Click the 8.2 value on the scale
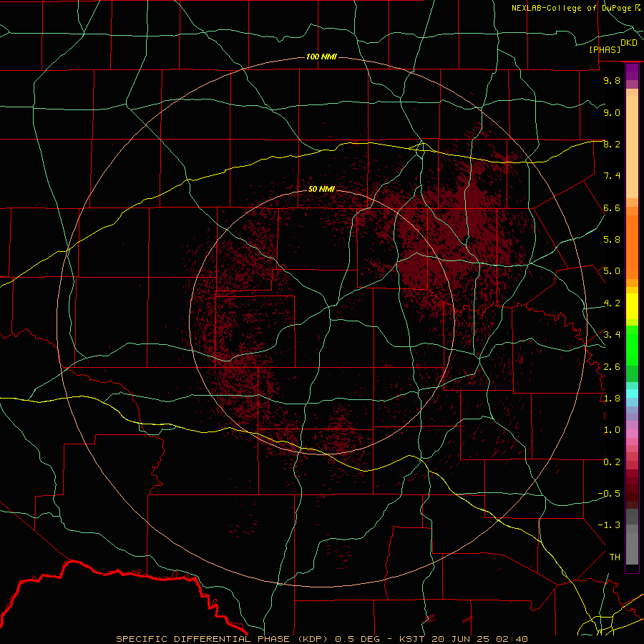Screen dimensions: 644x644 tap(612, 144)
